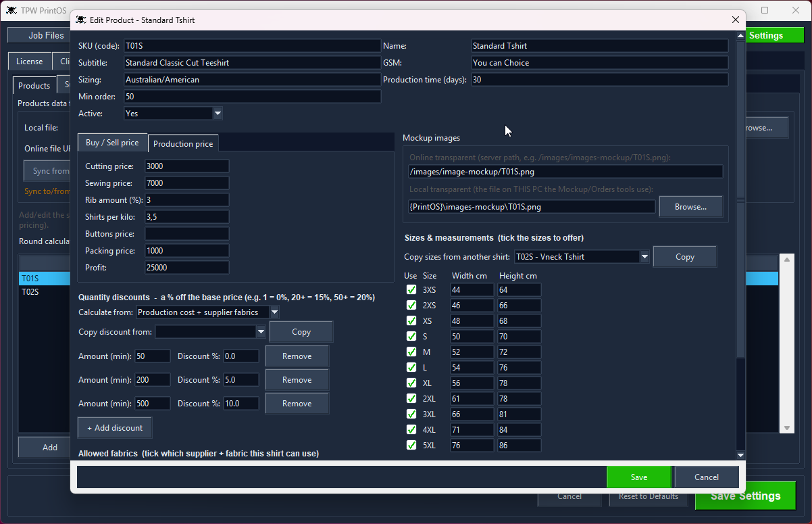The height and width of the screenshot is (524, 812).
Task: Remove the 500 minimum amount discount
Action: tap(297, 404)
